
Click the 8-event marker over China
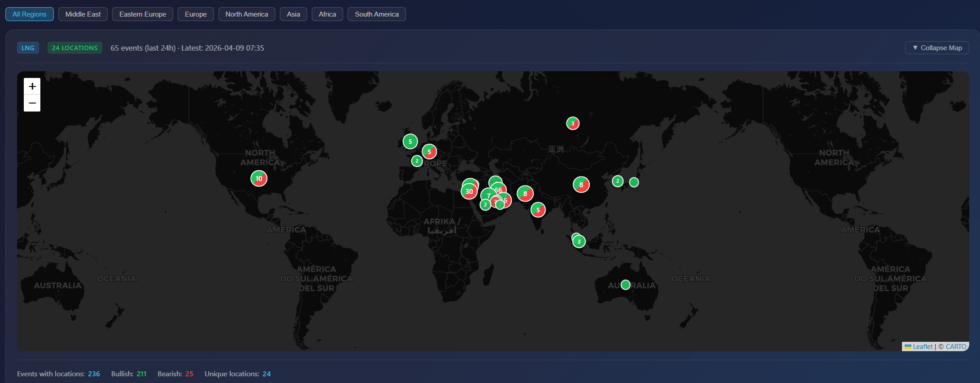(x=581, y=185)
